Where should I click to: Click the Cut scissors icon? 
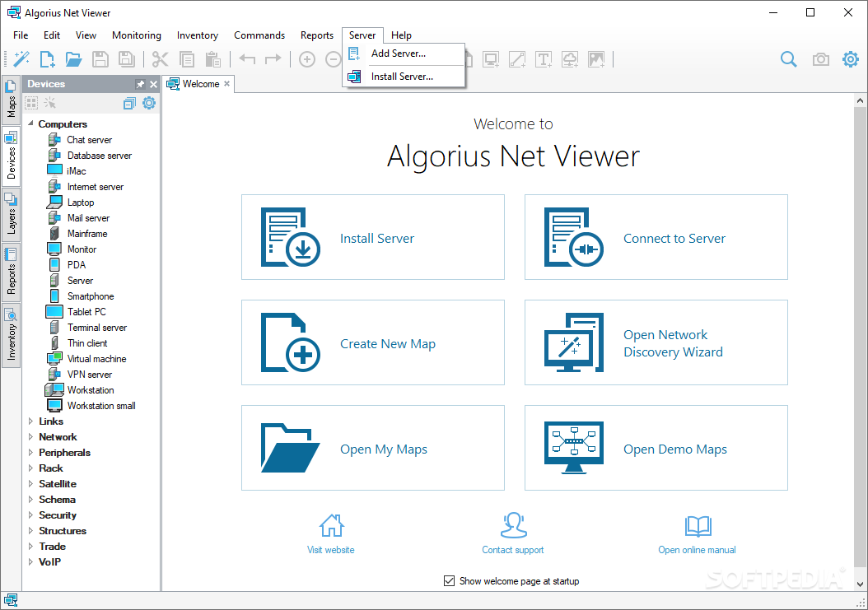(160, 58)
